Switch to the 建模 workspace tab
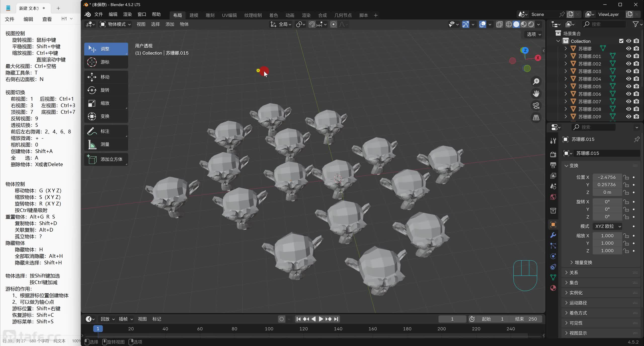 pyautogui.click(x=194, y=15)
